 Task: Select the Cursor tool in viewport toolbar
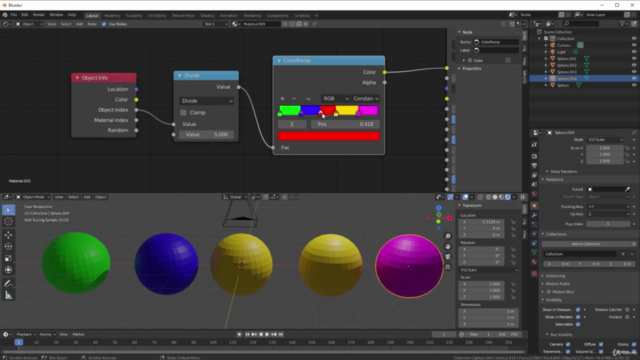[9, 222]
